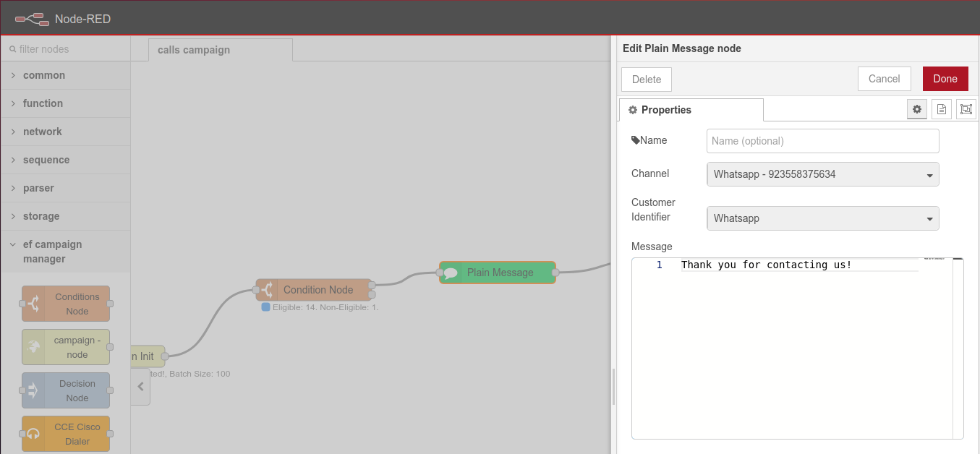Click the Done button
The image size is (980, 454).
tap(945, 79)
